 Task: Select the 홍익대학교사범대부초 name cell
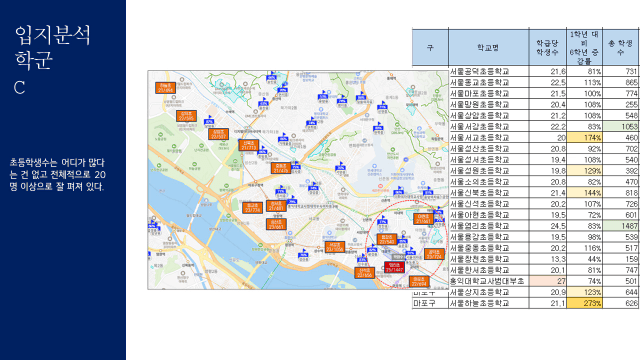[x=489, y=281]
